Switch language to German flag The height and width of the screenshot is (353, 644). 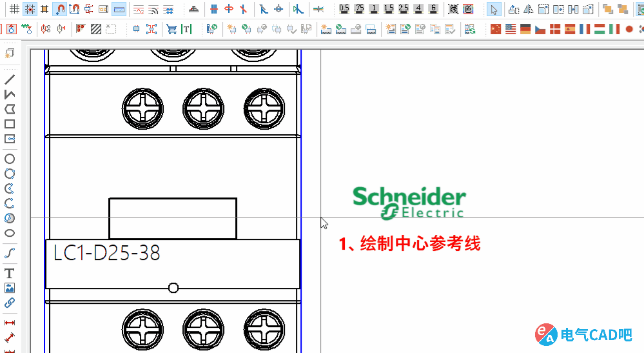click(525, 29)
